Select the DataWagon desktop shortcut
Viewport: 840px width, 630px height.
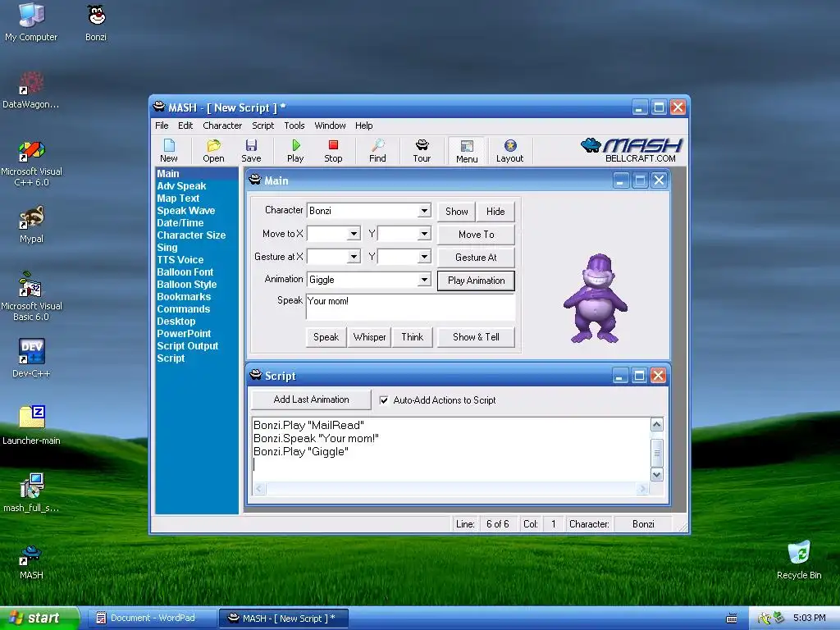tap(31, 90)
